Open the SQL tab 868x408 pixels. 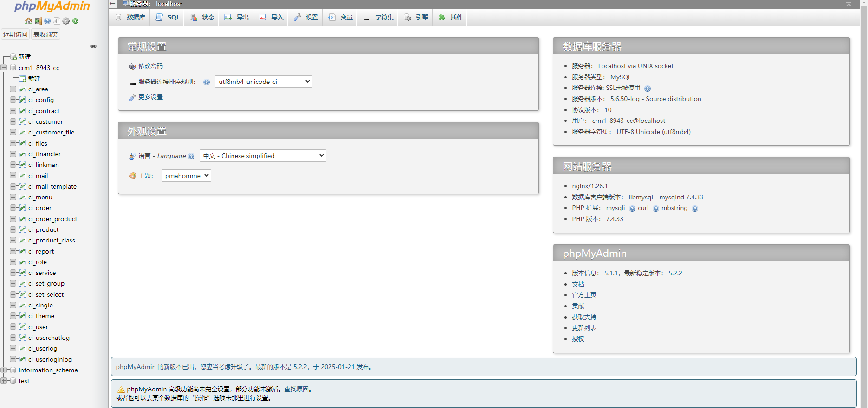pyautogui.click(x=168, y=17)
